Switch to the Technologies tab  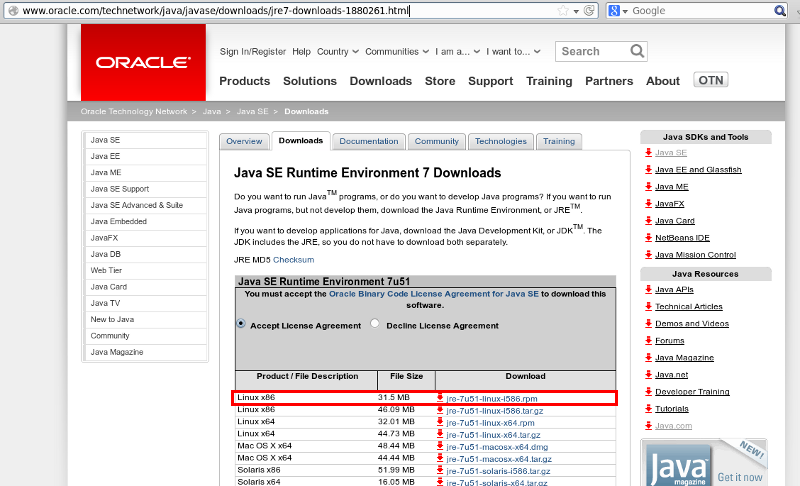coord(501,141)
